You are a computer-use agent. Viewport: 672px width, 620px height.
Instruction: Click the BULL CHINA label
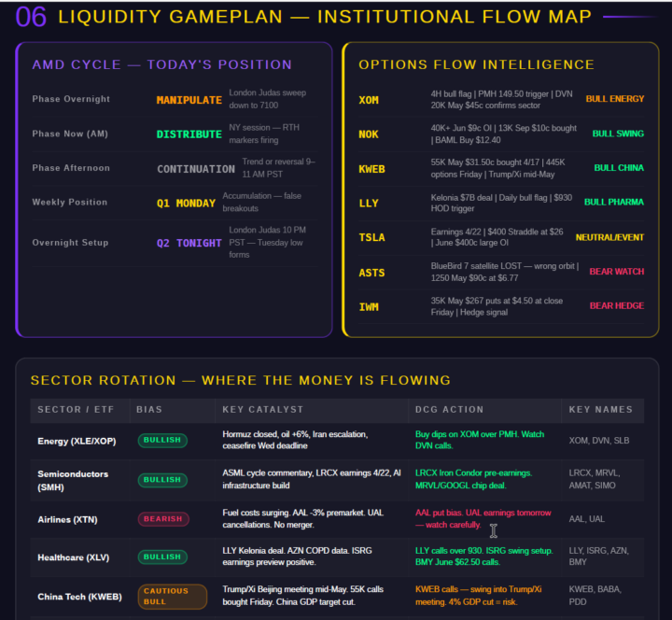coord(619,168)
